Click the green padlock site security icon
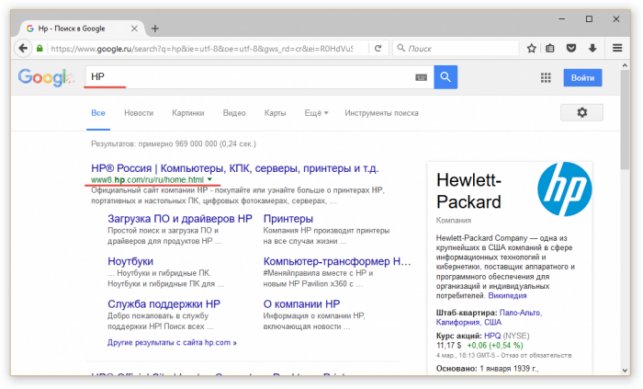 [x=39, y=48]
